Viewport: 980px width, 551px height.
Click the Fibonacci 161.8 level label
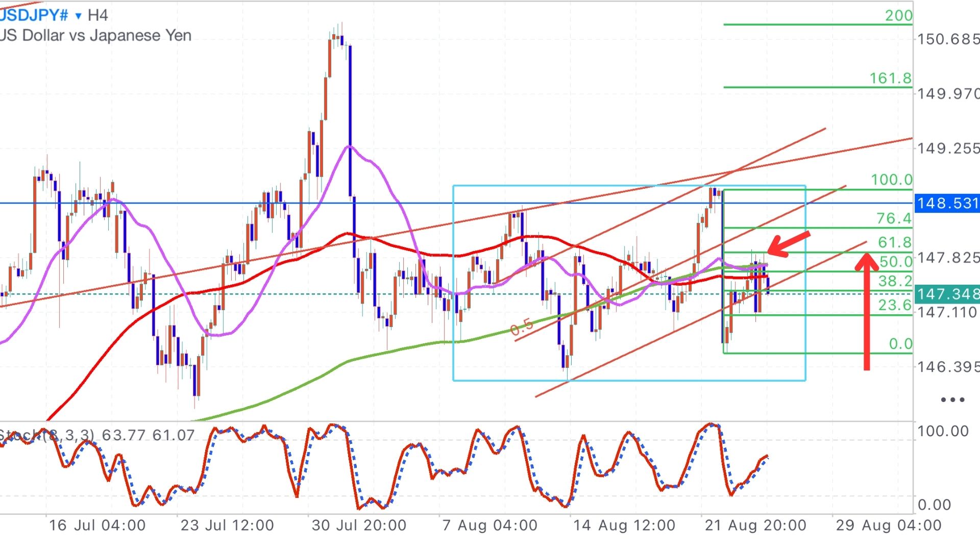[890, 78]
